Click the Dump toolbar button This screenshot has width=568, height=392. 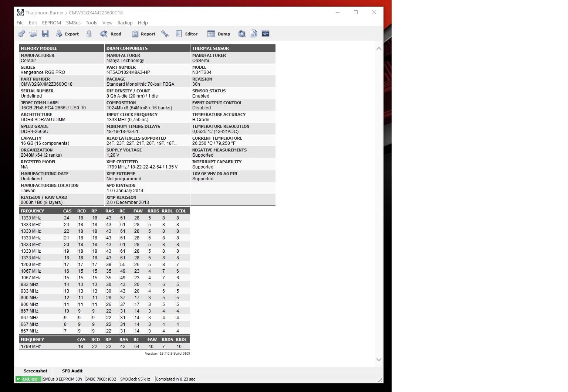[x=219, y=34]
